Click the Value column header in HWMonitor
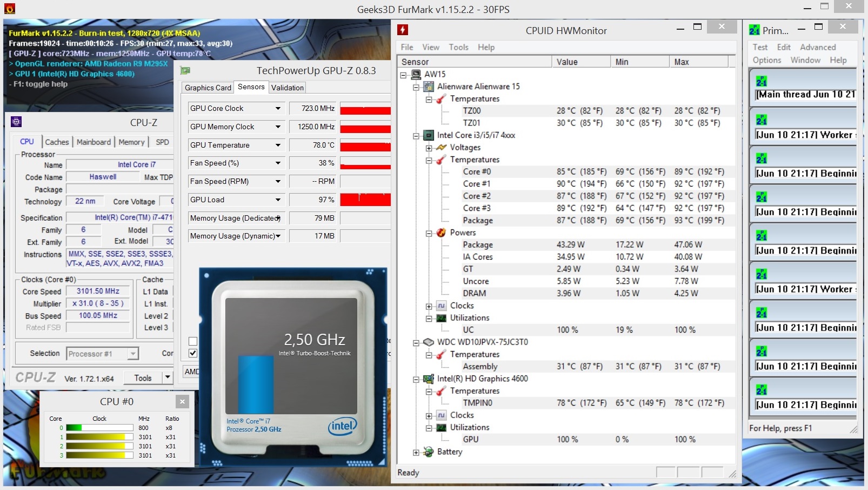The height and width of the screenshot is (490, 868). pos(581,62)
